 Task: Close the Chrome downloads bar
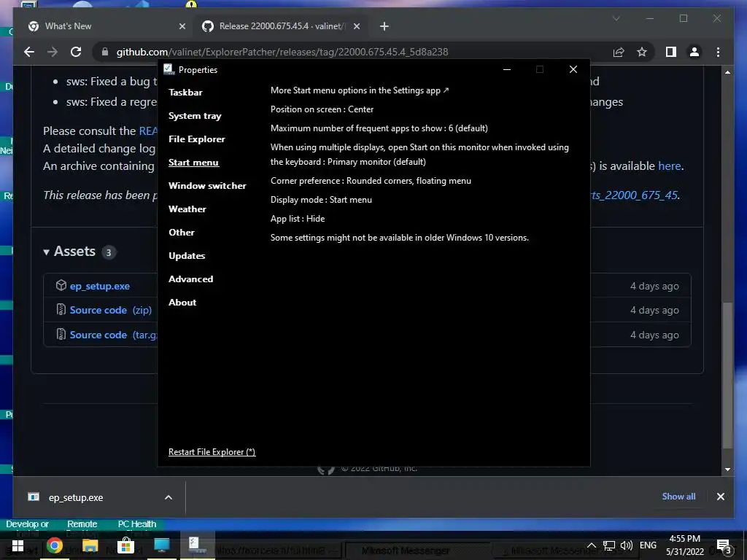(x=720, y=497)
